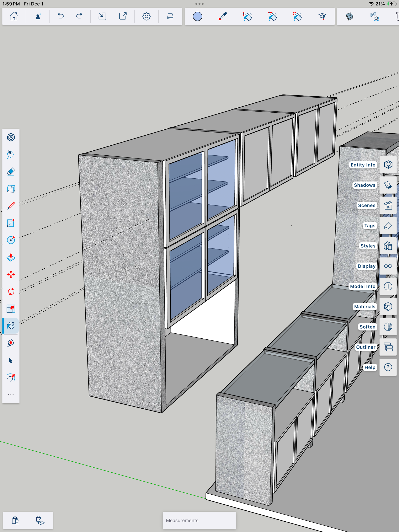Click the Shadows label
This screenshot has width=399, height=532.
pos(364,185)
